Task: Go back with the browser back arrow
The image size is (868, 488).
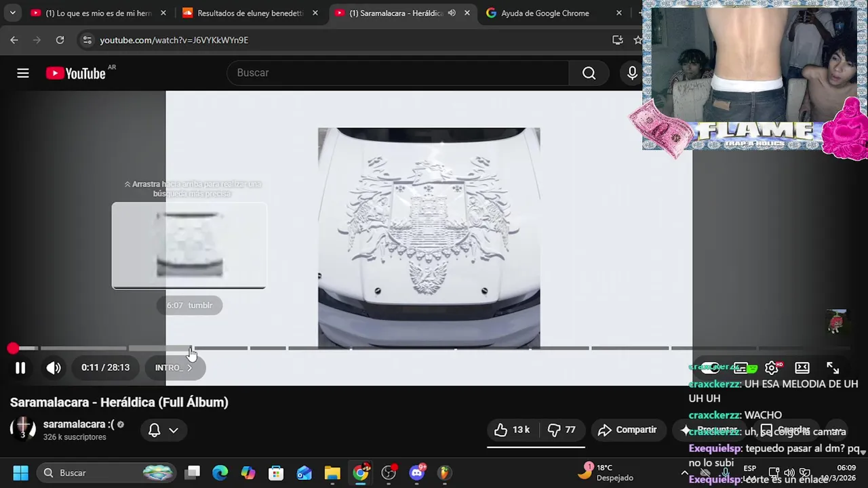Action: click(x=14, y=40)
